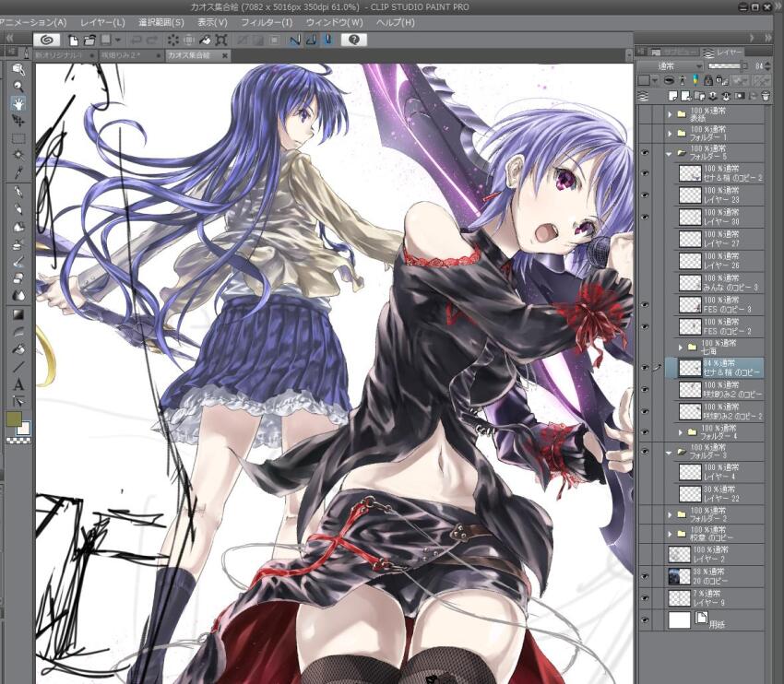The height and width of the screenshot is (684, 784).
Task: Toggle visibility of レイヤー 9
Action: pyautogui.click(x=645, y=598)
